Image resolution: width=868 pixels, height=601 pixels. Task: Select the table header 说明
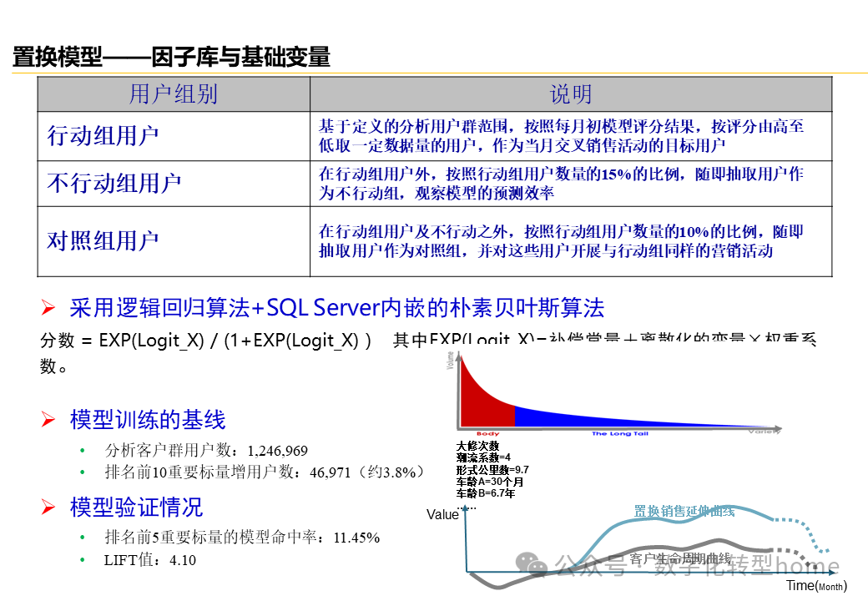click(571, 94)
